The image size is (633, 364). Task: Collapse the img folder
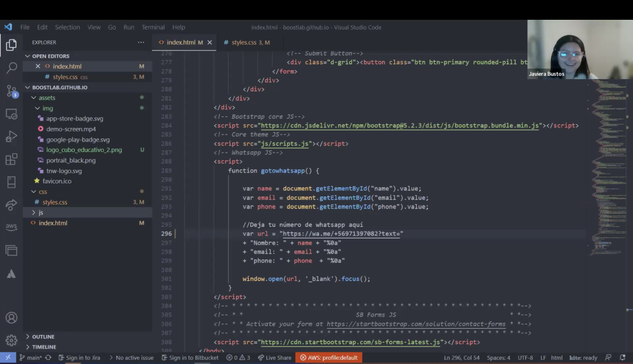tap(87, 108)
